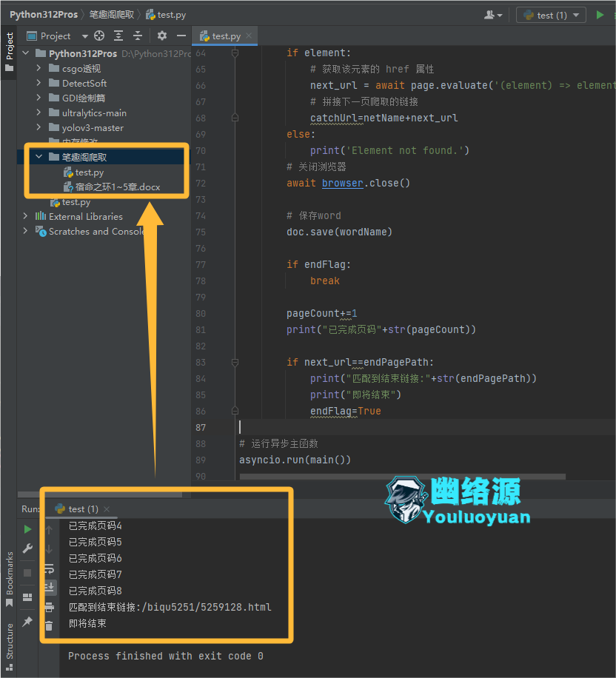Select 宿命之环1~5章.docx in the project tree
This screenshot has width=616, height=678.
point(118,185)
